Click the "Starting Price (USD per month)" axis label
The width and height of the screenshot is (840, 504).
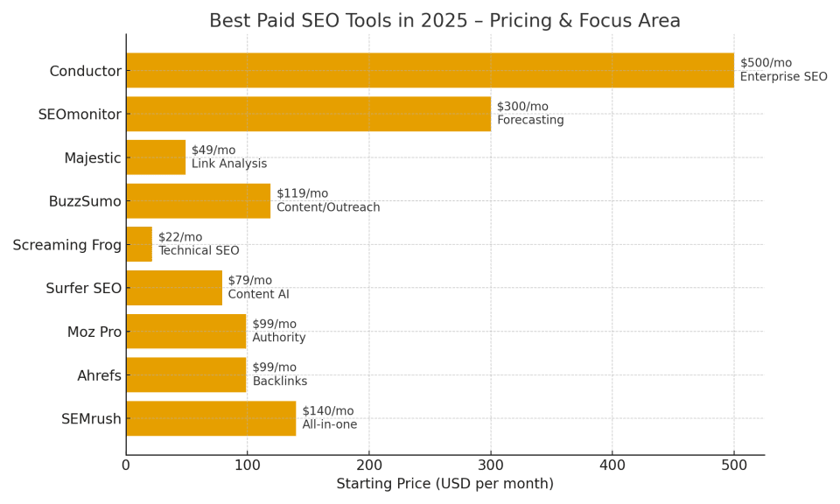click(444, 484)
